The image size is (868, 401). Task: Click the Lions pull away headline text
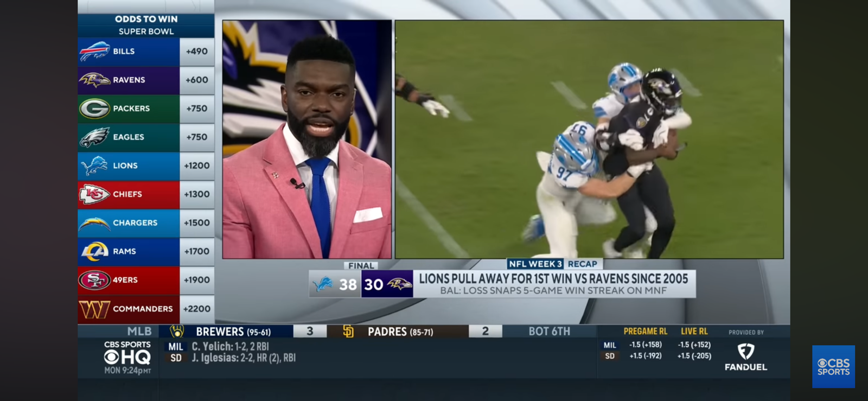[553, 279]
